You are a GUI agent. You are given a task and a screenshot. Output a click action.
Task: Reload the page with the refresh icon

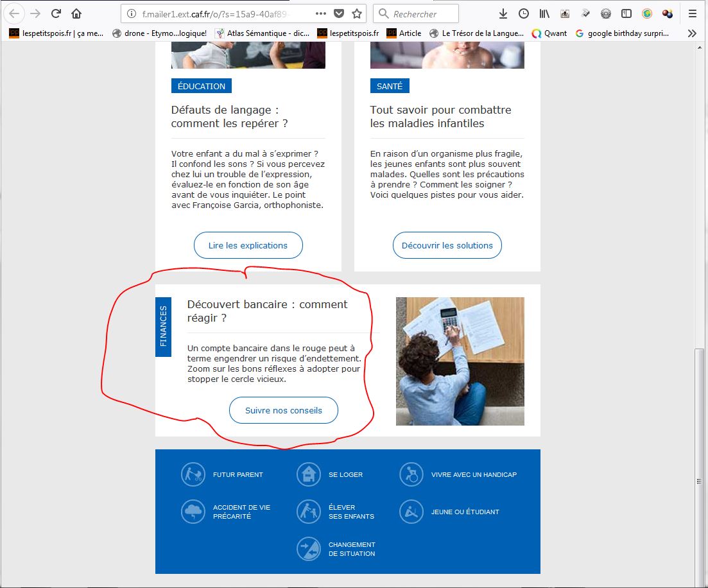(56, 13)
